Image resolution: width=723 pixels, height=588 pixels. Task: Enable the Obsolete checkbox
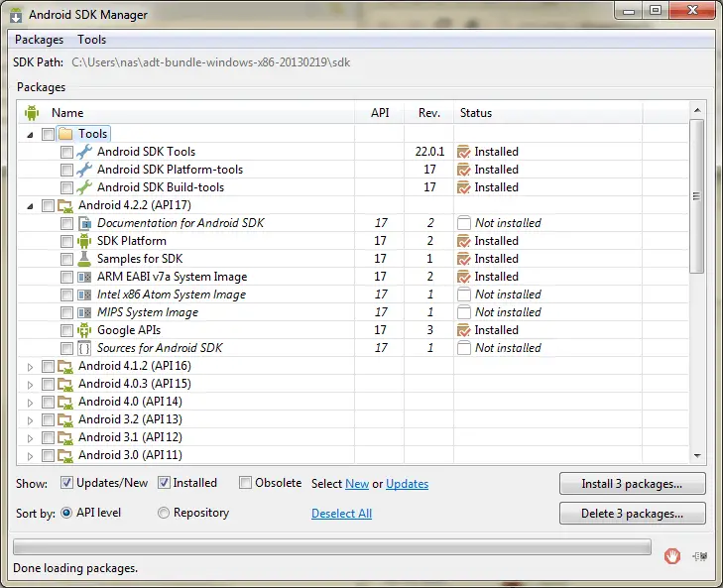coord(246,483)
